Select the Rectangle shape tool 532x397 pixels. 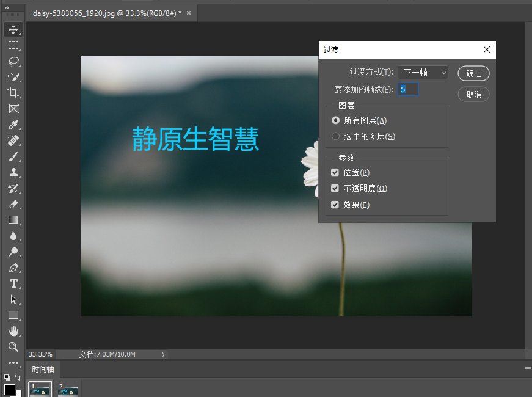(13, 315)
